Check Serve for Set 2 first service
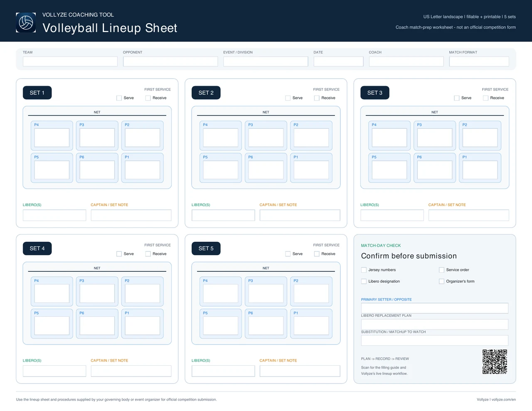This screenshot has width=532, height=411. click(x=288, y=98)
